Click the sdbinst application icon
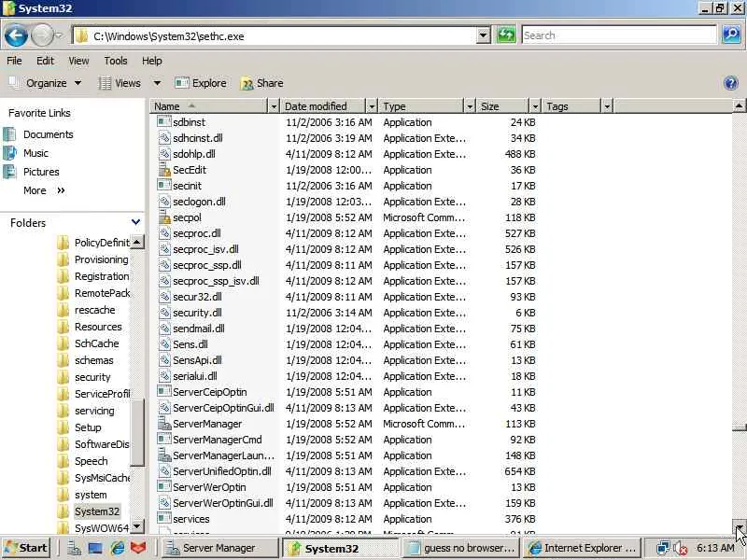 164,122
